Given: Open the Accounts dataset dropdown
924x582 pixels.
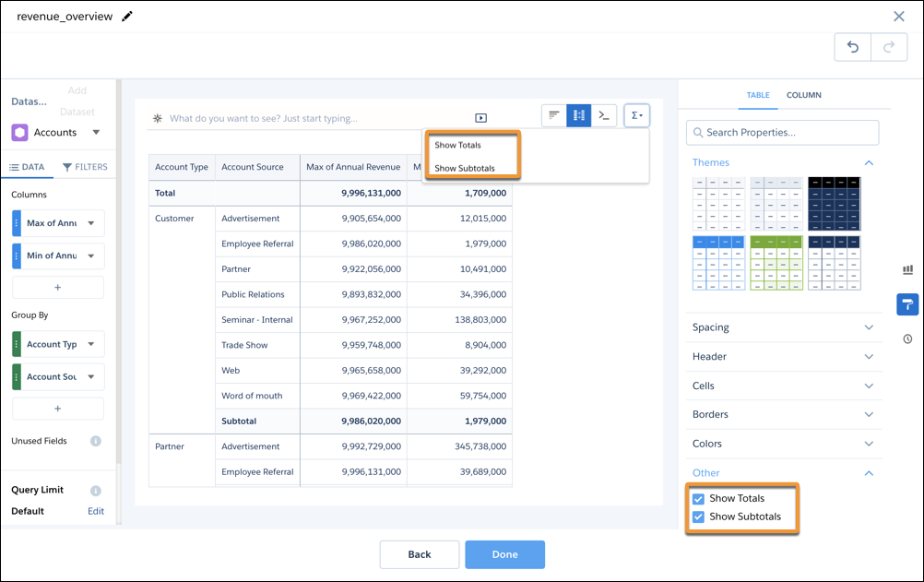Looking at the screenshot, I should click(96, 133).
